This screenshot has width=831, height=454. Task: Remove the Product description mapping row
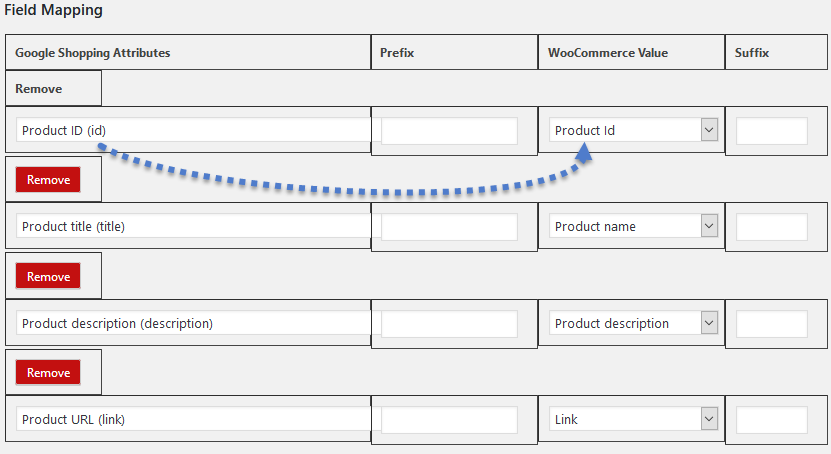pos(48,372)
